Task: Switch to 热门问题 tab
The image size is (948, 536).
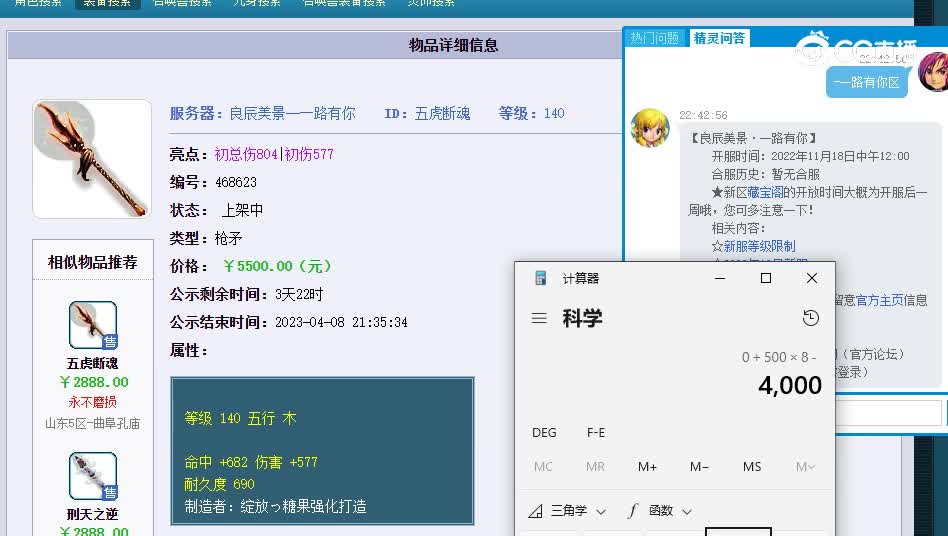Action: coord(654,38)
